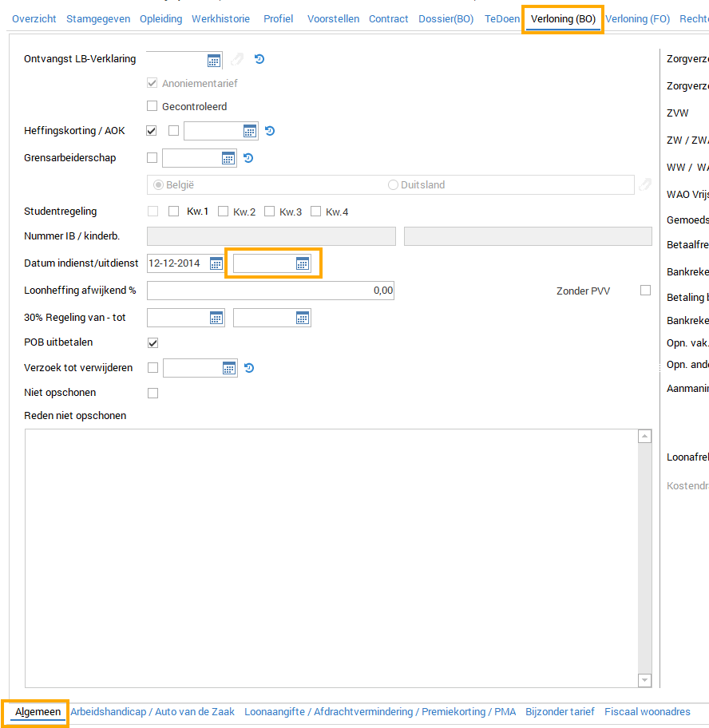Viewport: 709px width, 728px height.
Task: Go to Fiscaal woonadres sub-tab
Action: pos(647,711)
